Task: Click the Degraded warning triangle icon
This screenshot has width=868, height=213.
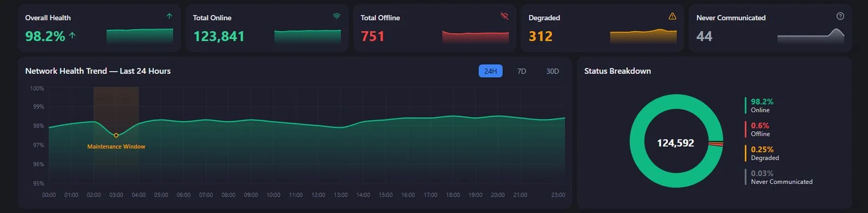Action: click(x=672, y=16)
